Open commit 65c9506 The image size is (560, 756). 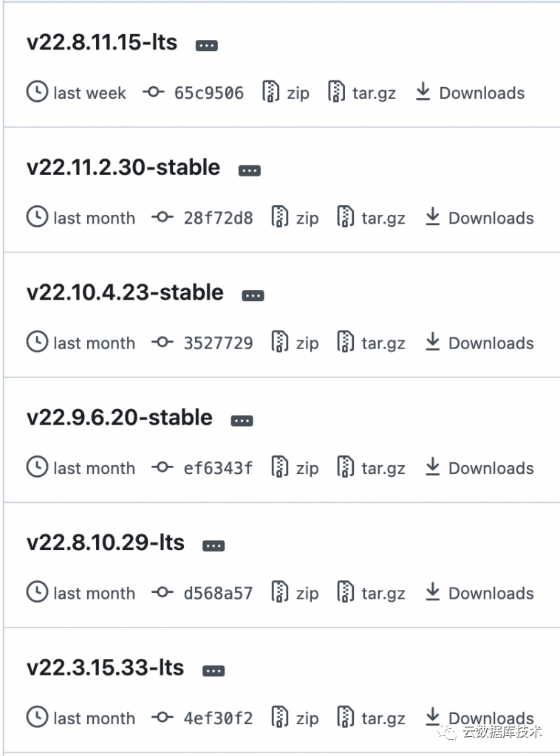point(208,93)
